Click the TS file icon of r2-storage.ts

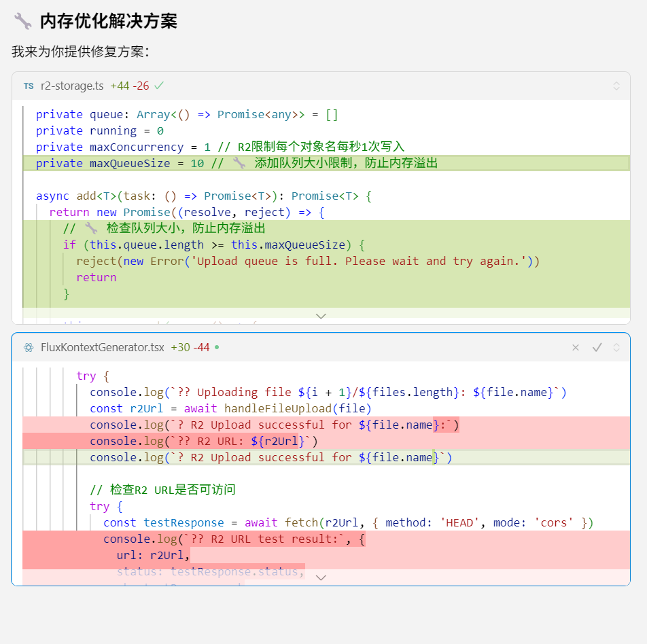pos(29,86)
